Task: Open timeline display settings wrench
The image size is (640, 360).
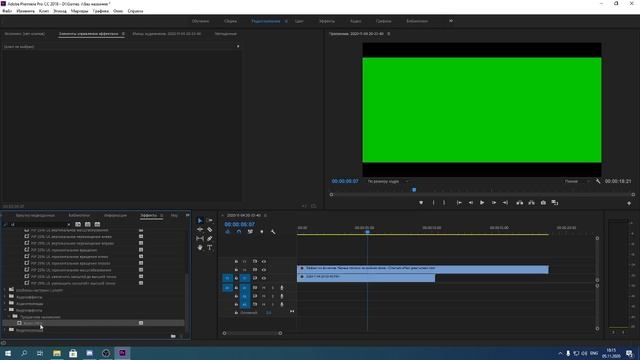Action: click(x=273, y=232)
